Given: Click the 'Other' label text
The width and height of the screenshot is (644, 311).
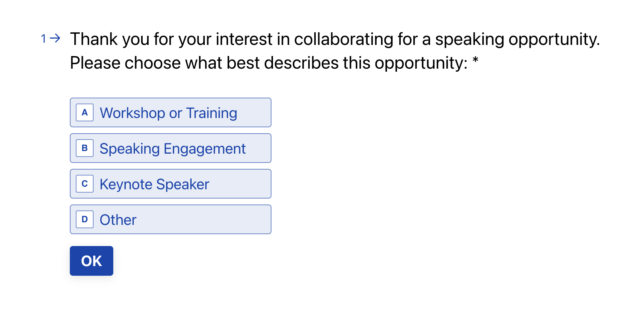Looking at the screenshot, I should (118, 220).
